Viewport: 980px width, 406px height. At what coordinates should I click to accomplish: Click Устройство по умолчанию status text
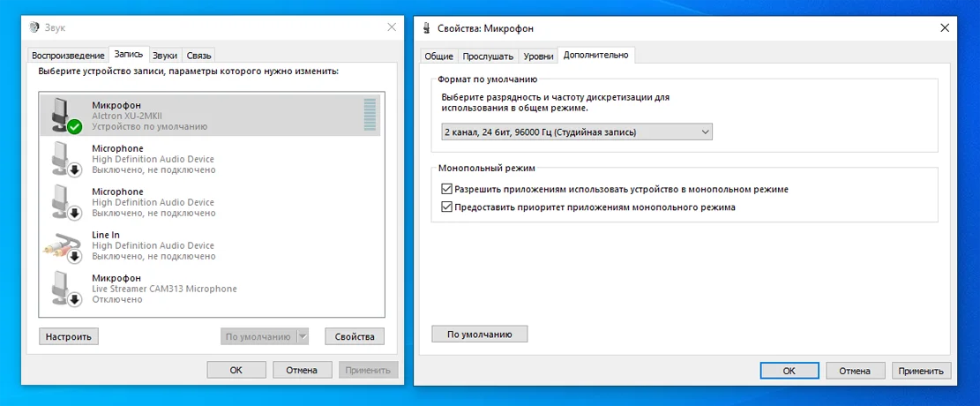(149, 126)
